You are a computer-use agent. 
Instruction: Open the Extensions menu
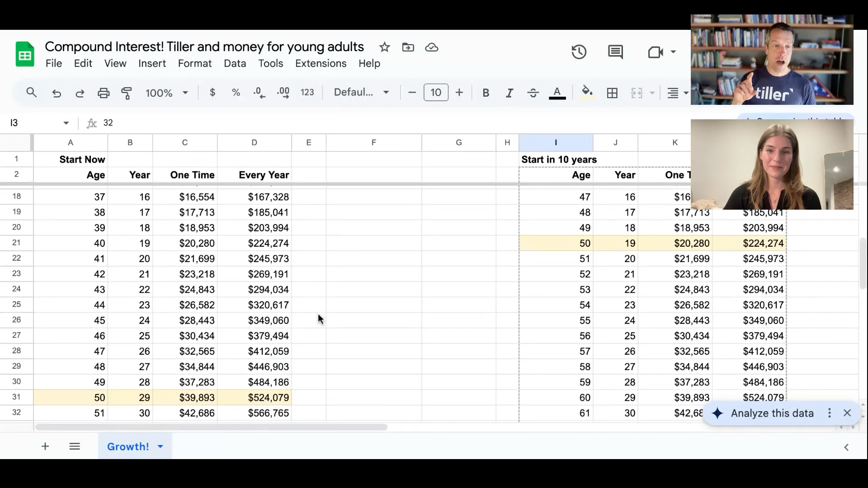pos(321,64)
